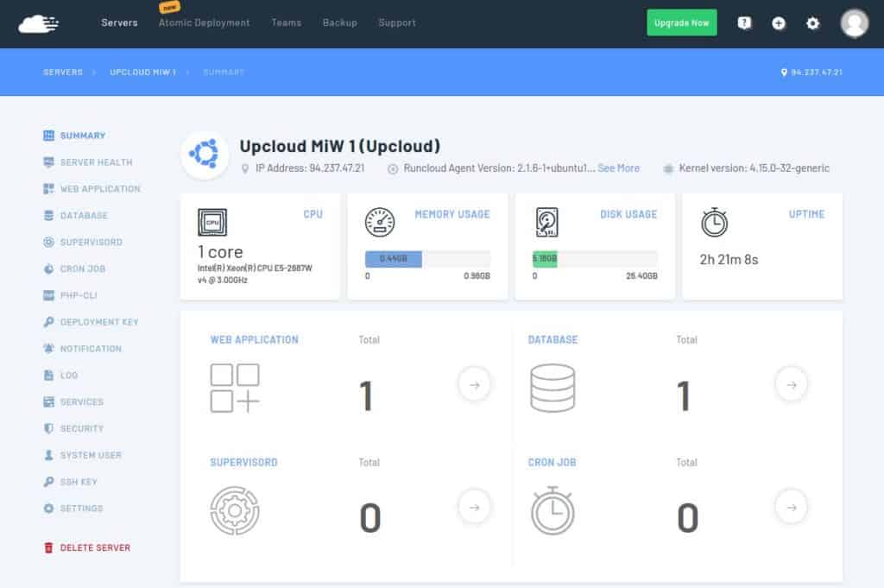The width and height of the screenshot is (884, 588).
Task: Open Cron Job in sidebar
Action: click(x=83, y=269)
